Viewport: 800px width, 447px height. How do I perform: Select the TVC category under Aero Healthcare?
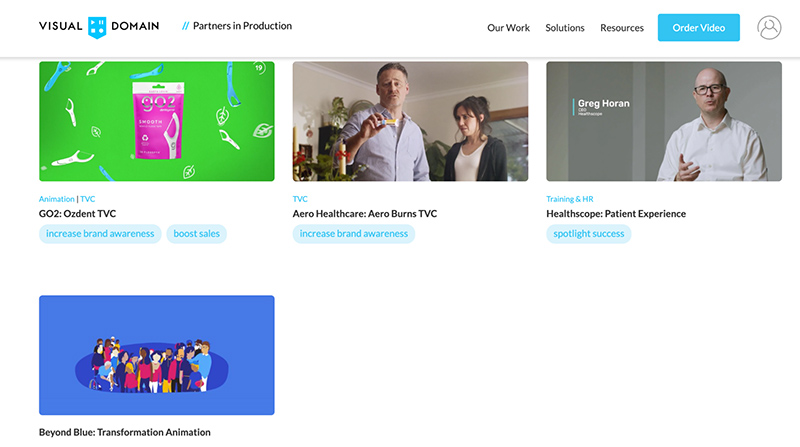[300, 199]
